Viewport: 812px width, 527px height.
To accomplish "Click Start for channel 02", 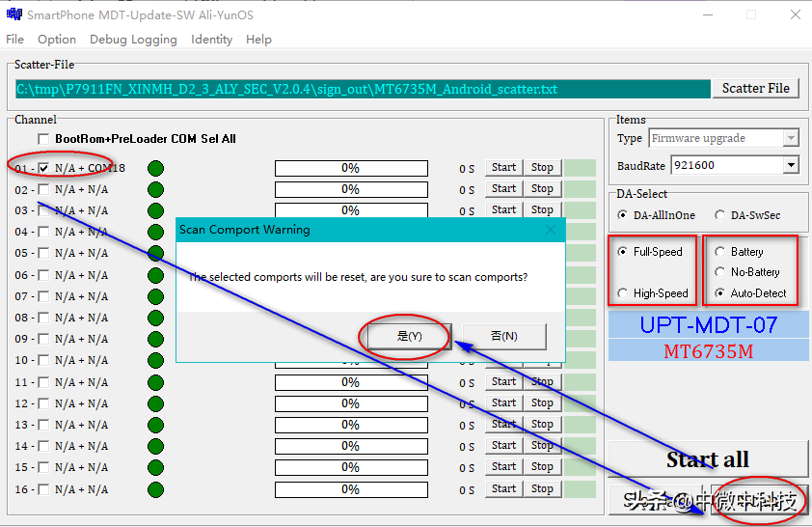I will 503,188.
